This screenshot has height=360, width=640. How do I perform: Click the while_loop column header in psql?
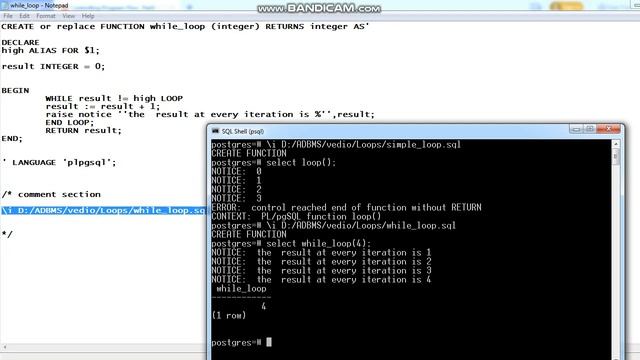tap(241, 289)
